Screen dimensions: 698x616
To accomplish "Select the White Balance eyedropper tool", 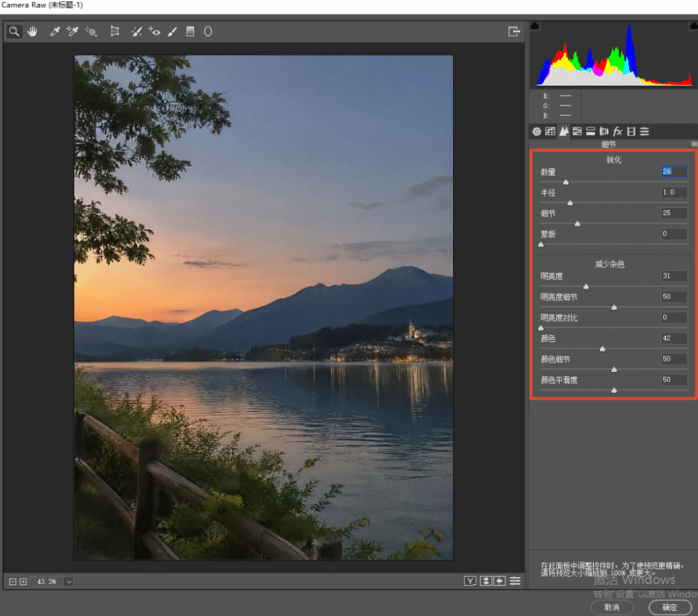I will tap(55, 31).
